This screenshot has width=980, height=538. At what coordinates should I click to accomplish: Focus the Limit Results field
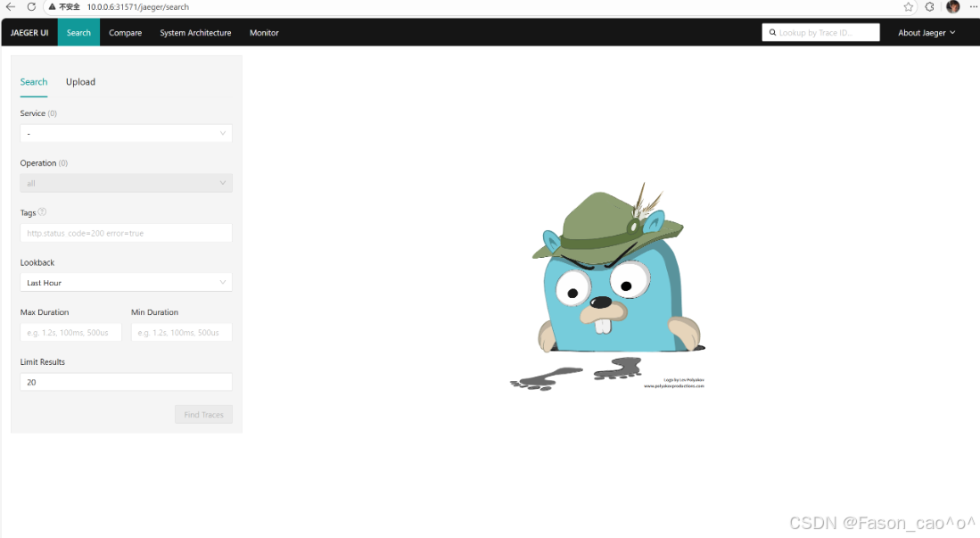pyautogui.click(x=127, y=382)
